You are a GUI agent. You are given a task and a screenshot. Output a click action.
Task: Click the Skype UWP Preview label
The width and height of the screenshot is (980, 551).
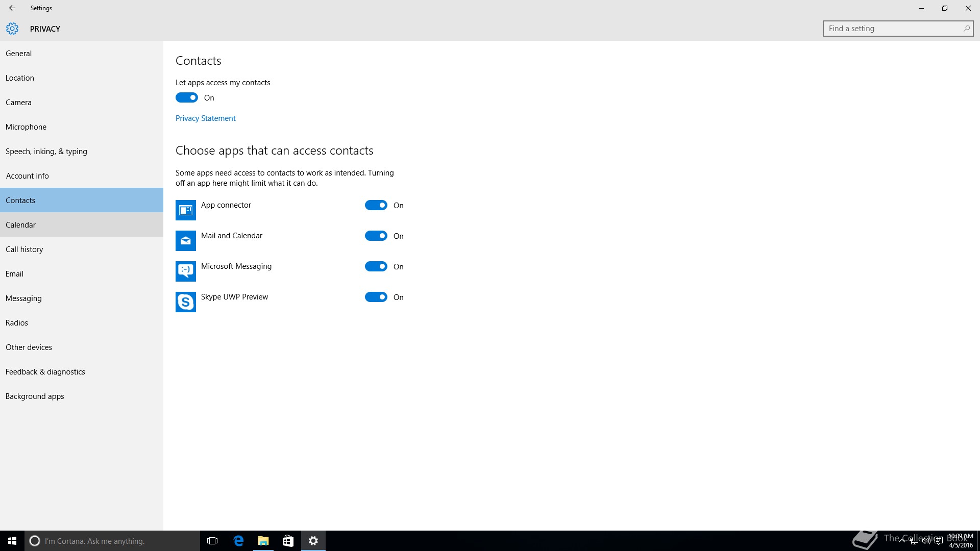(234, 297)
